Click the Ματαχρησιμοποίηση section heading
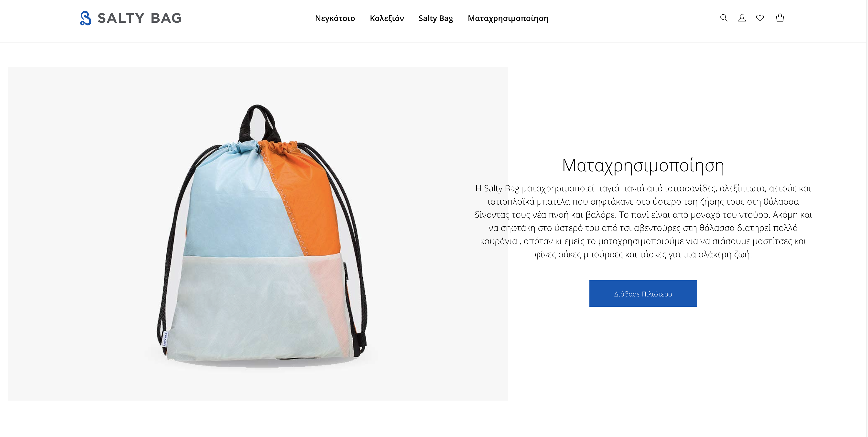 [x=643, y=165]
